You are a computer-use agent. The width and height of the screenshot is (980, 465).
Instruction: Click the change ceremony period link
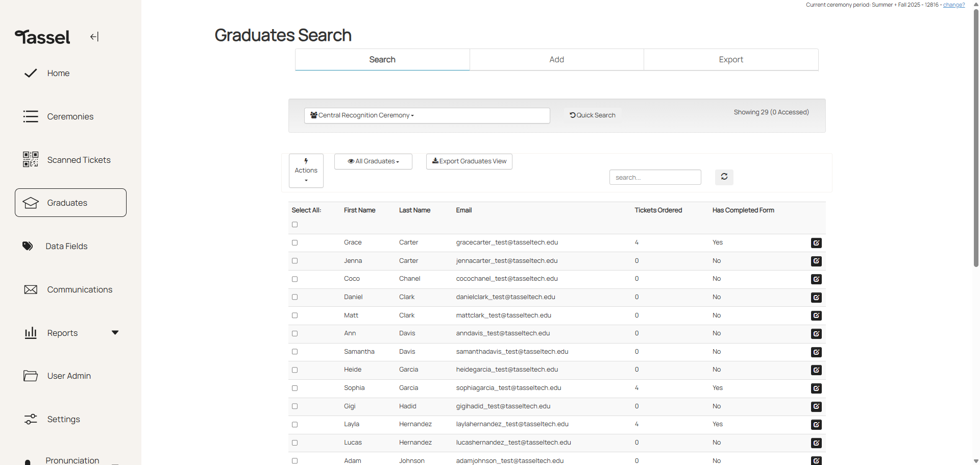[953, 5]
